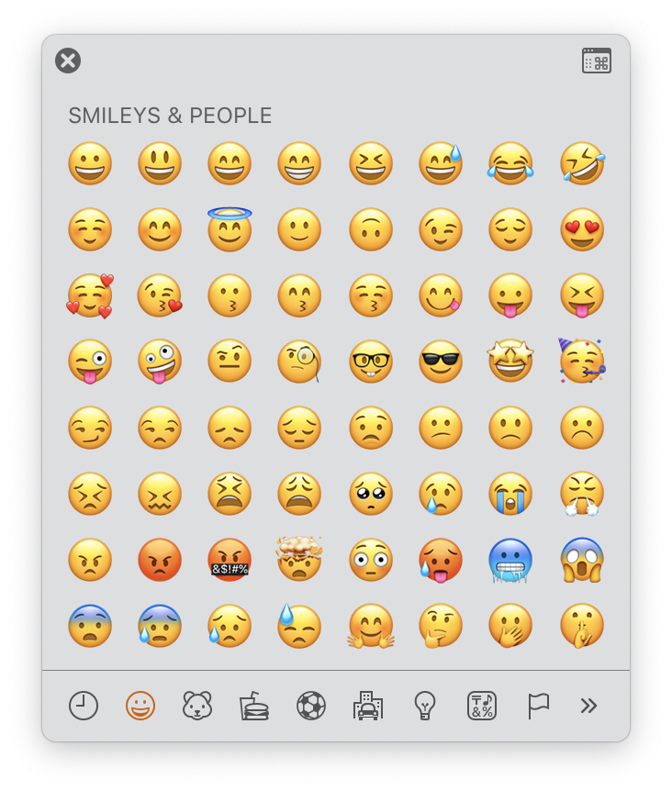Open the Frequently Used clock category
The height and width of the screenshot is (791, 672).
tap(84, 706)
